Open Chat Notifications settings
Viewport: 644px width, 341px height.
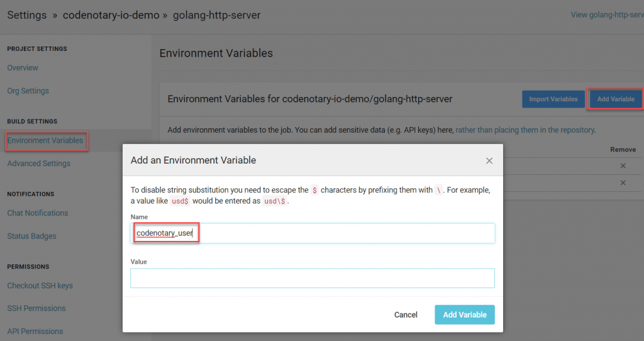37,213
